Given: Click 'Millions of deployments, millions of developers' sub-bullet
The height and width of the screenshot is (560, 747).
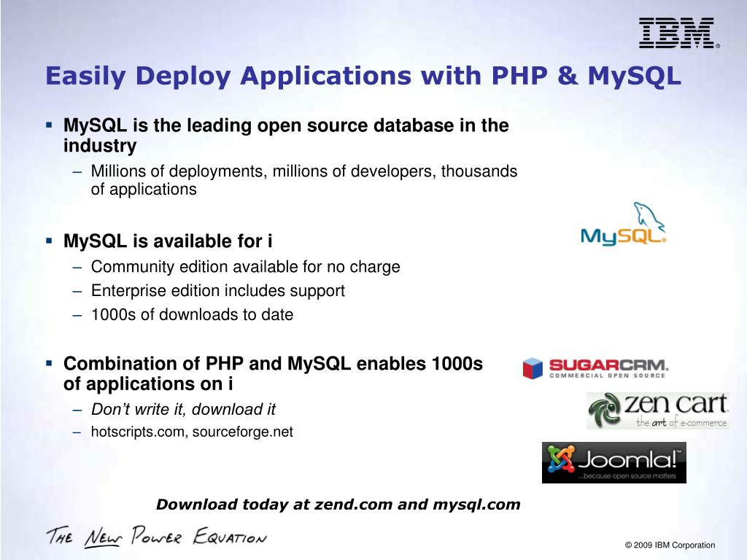Looking at the screenshot, I should pos(304,180).
